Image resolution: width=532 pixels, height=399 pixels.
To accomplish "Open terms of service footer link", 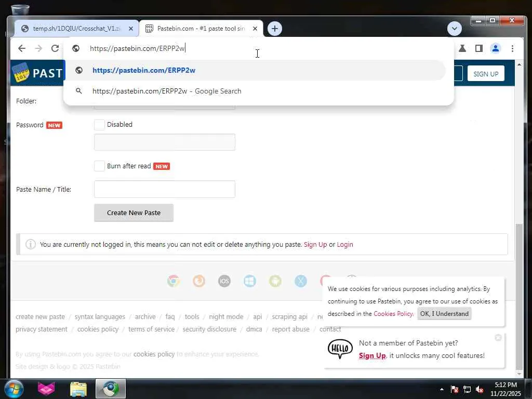I will click(151, 329).
